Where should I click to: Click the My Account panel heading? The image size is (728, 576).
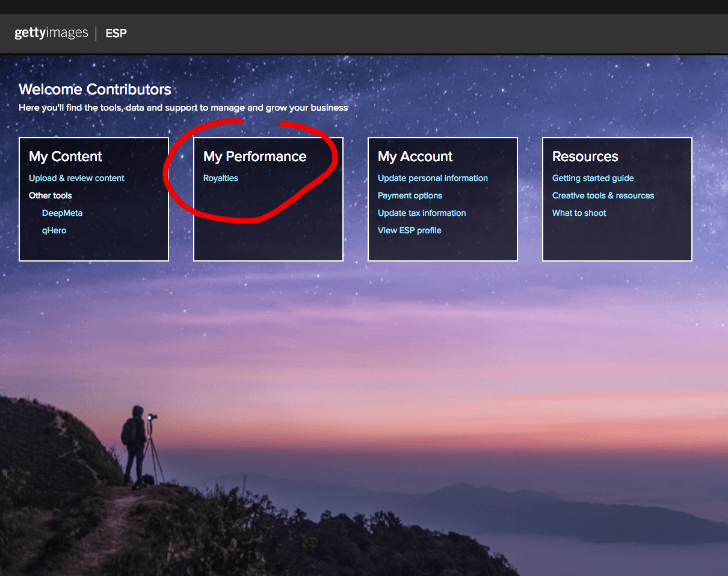coord(415,156)
